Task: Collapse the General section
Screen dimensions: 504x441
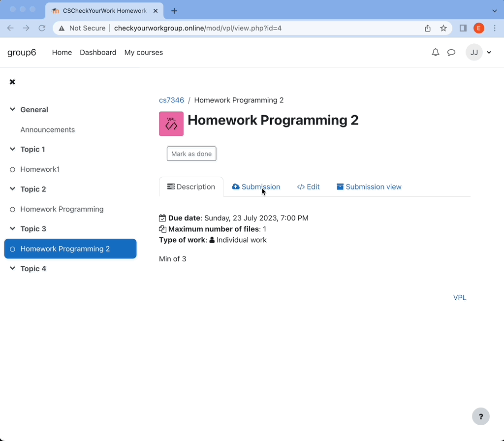Action: (13, 109)
